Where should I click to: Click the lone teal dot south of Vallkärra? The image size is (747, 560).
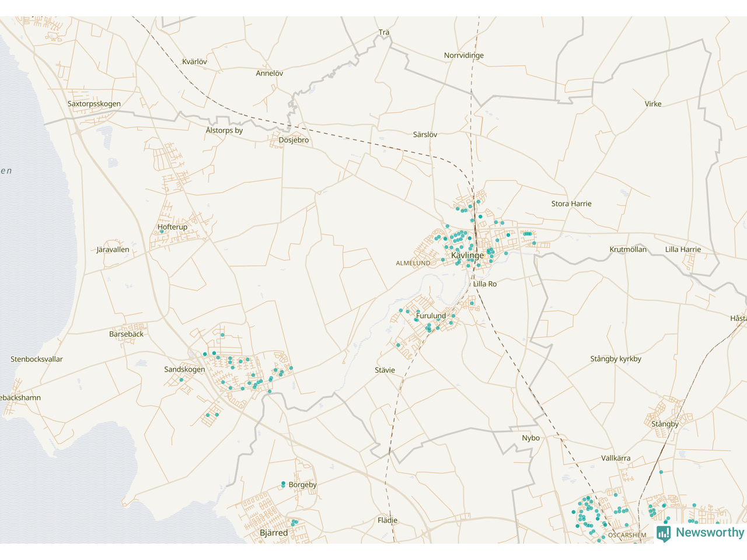pyautogui.click(x=661, y=472)
